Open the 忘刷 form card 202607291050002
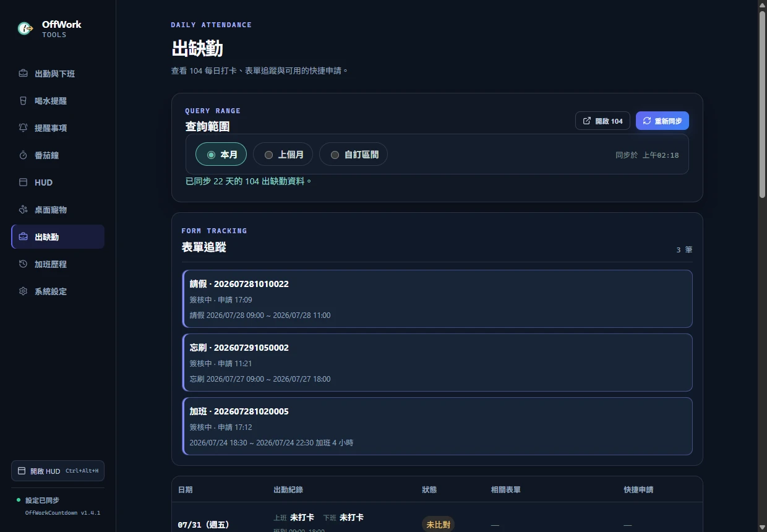The width and height of the screenshot is (767, 532). coord(437,363)
